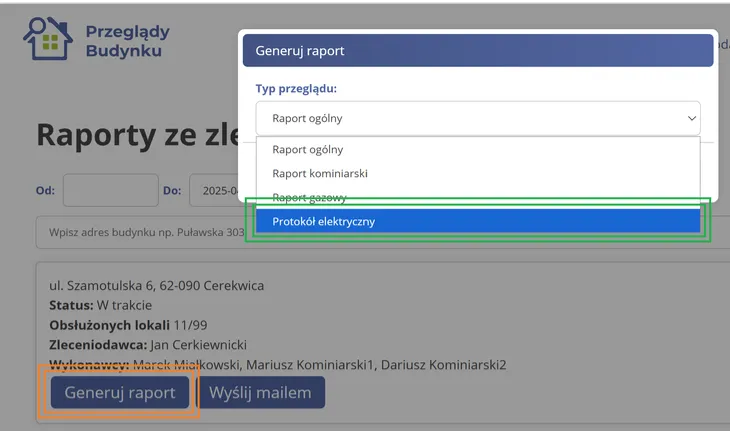Click the Status: W trakcie line

[101, 305]
